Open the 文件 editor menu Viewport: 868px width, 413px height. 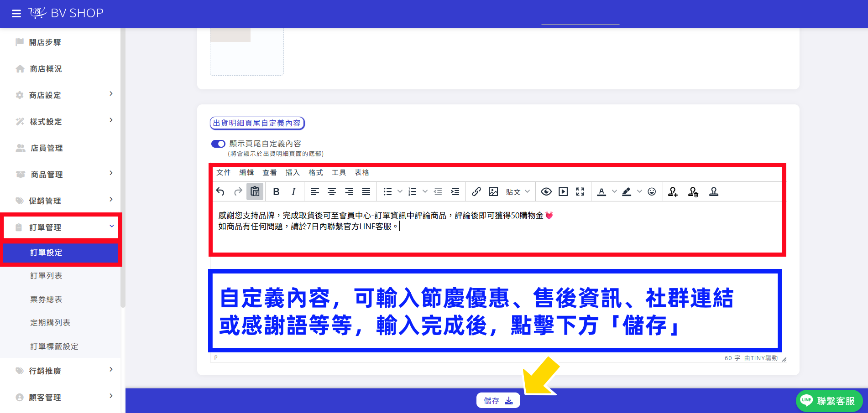click(x=224, y=172)
